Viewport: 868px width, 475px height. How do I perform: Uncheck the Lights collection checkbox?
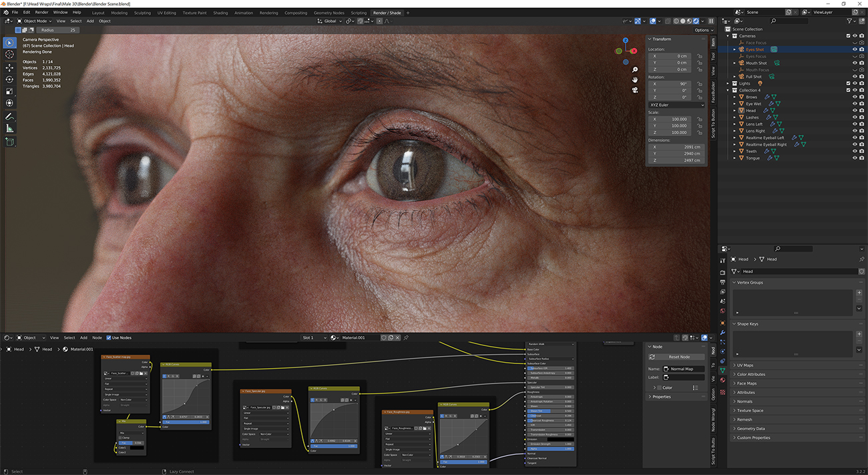(849, 83)
